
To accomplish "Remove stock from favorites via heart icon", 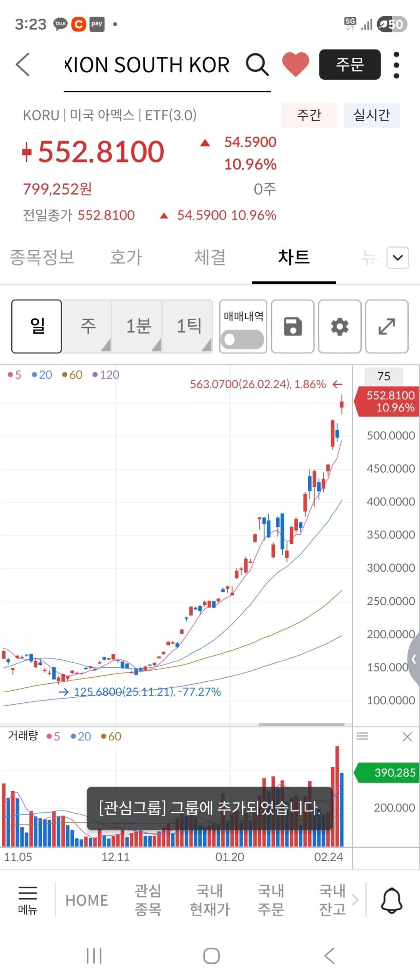I will coord(295,64).
